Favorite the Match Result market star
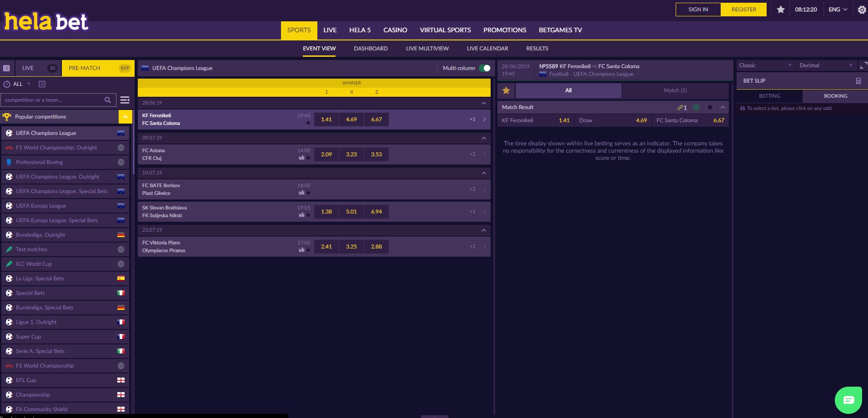 (710, 107)
